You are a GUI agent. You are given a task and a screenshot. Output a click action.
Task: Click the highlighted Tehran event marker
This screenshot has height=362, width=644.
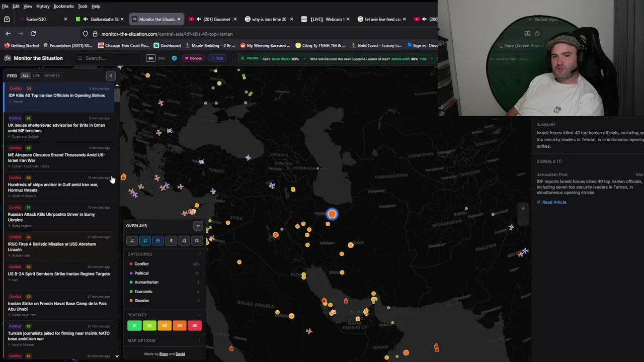click(x=332, y=214)
